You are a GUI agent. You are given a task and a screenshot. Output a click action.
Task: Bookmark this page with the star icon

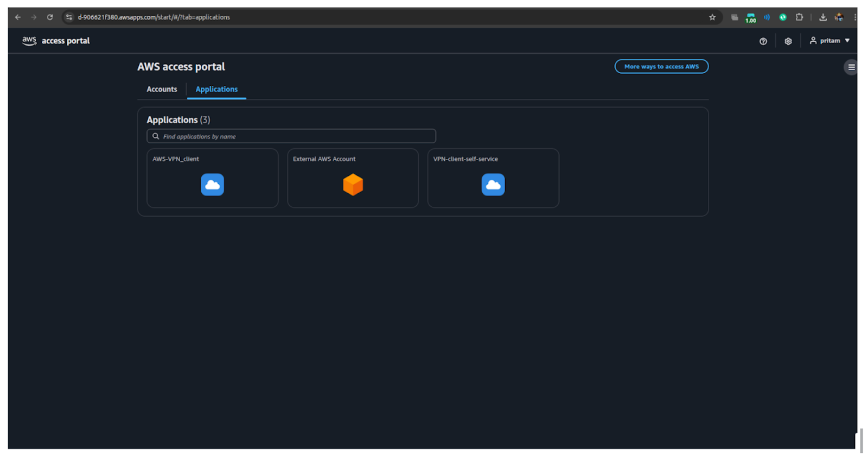(x=712, y=17)
